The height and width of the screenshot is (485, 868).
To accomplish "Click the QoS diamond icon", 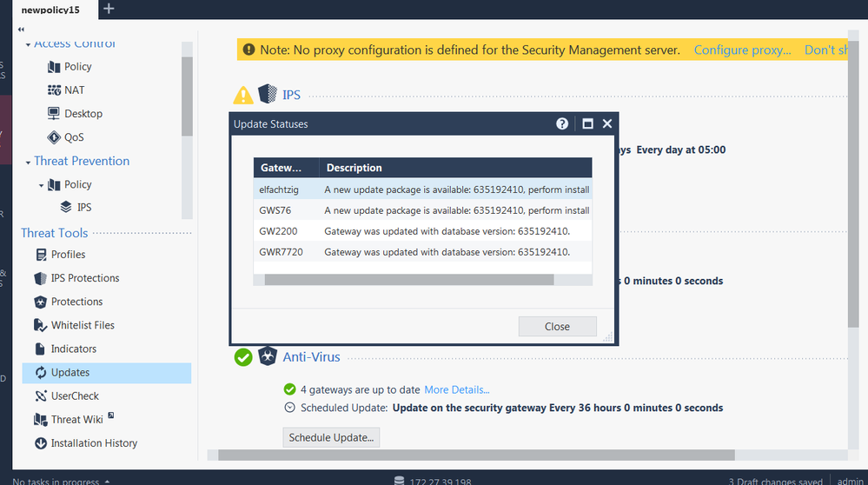I will [x=54, y=137].
